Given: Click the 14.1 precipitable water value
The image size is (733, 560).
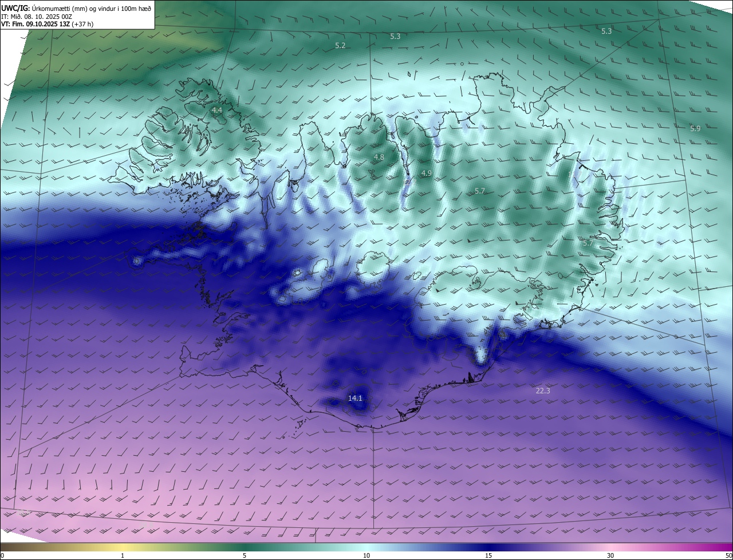Looking at the screenshot, I should coord(355,398).
